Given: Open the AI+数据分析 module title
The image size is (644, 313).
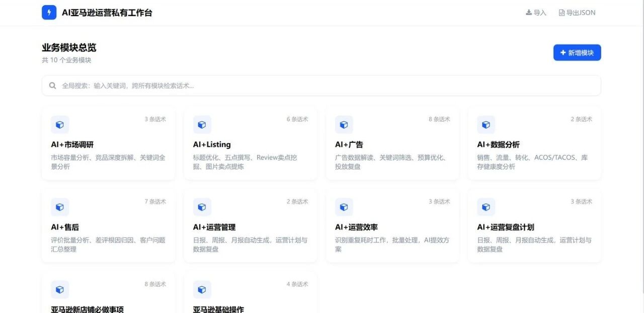Looking at the screenshot, I should (499, 144).
